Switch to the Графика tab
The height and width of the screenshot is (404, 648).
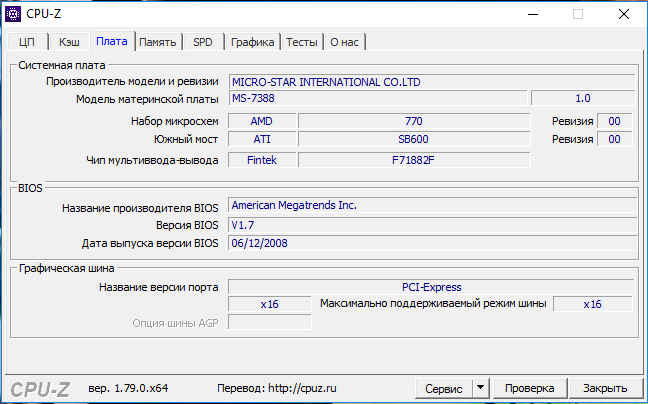tap(253, 42)
